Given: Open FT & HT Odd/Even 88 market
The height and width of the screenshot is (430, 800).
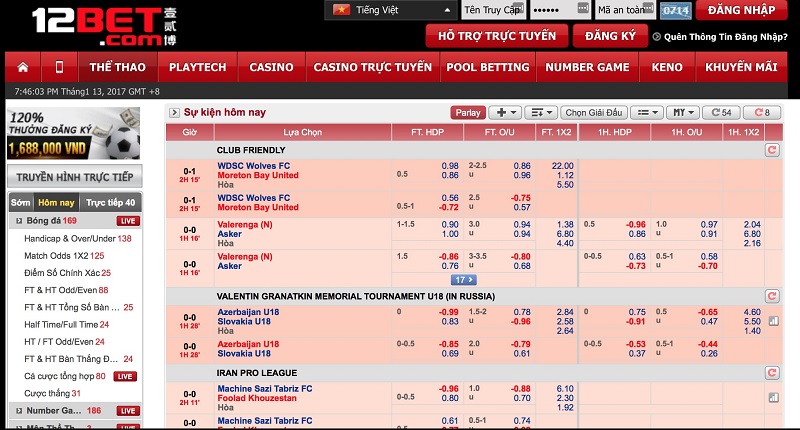Looking at the screenshot, I should pos(66,290).
